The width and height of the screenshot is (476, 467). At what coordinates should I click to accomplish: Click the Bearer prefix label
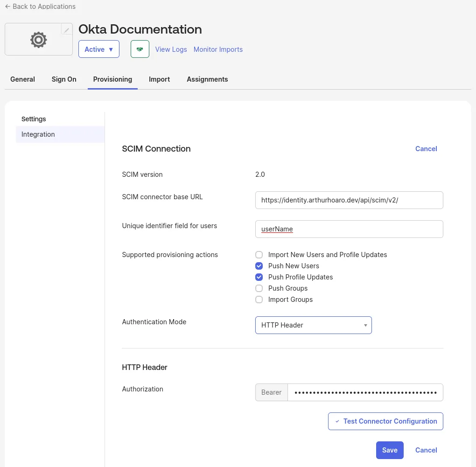[272, 392]
